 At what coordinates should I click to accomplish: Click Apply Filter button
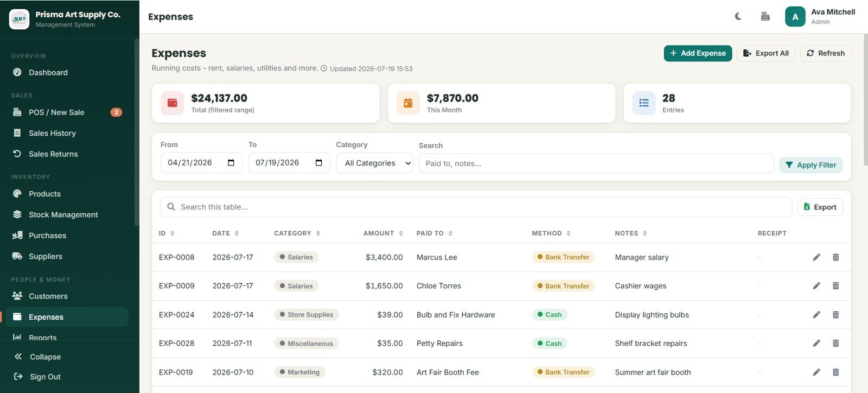[810, 165]
